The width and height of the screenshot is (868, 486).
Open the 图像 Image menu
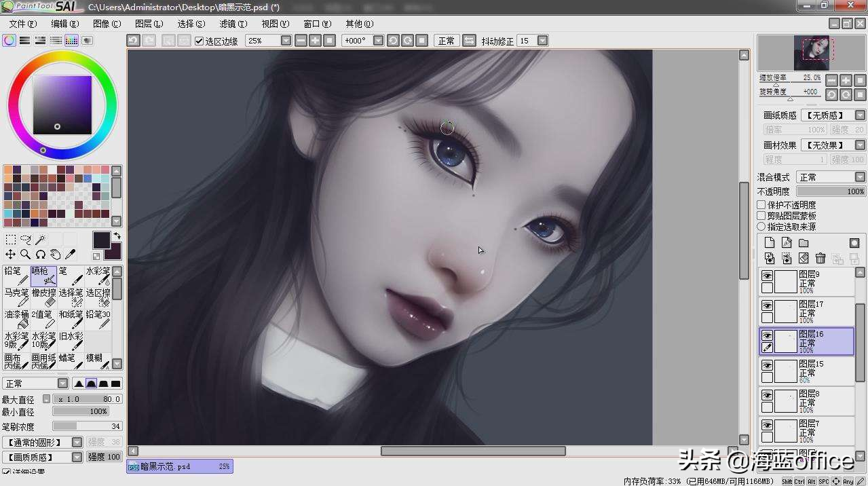tap(107, 24)
